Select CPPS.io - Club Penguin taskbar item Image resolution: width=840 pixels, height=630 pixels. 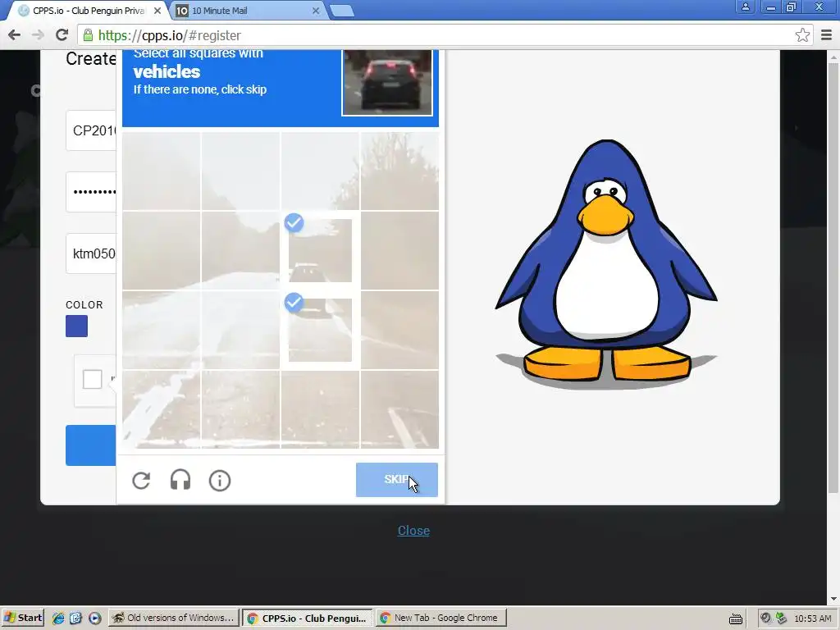pos(307,618)
